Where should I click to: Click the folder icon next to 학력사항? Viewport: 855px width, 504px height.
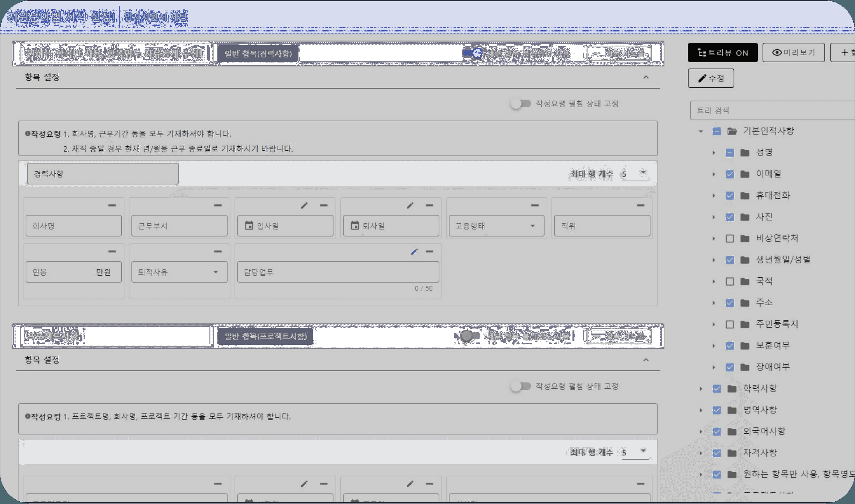click(x=732, y=389)
